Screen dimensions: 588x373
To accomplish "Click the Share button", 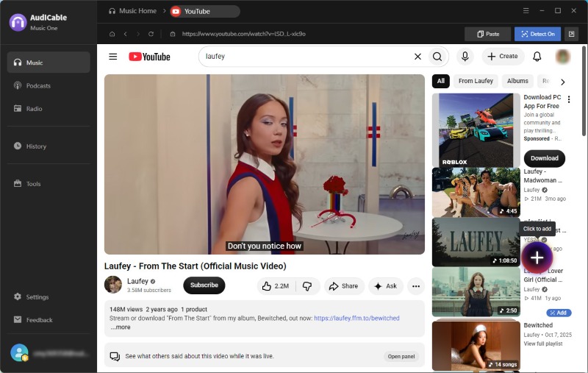I will pyautogui.click(x=344, y=286).
